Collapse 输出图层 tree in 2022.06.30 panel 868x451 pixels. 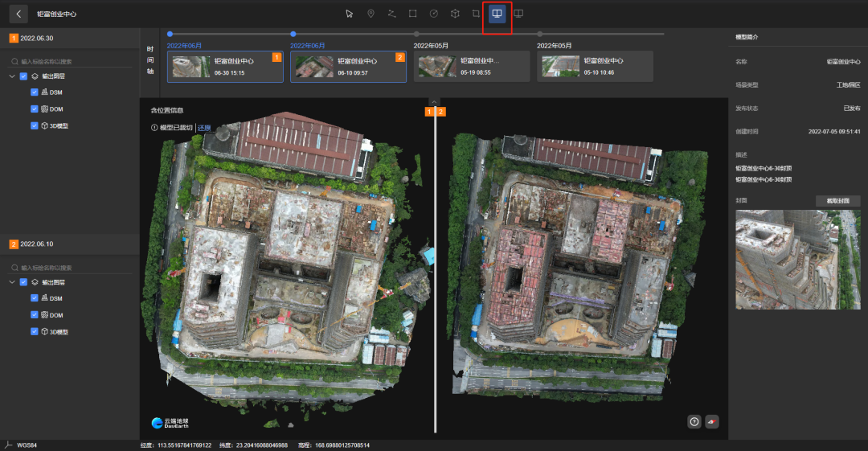click(x=12, y=76)
